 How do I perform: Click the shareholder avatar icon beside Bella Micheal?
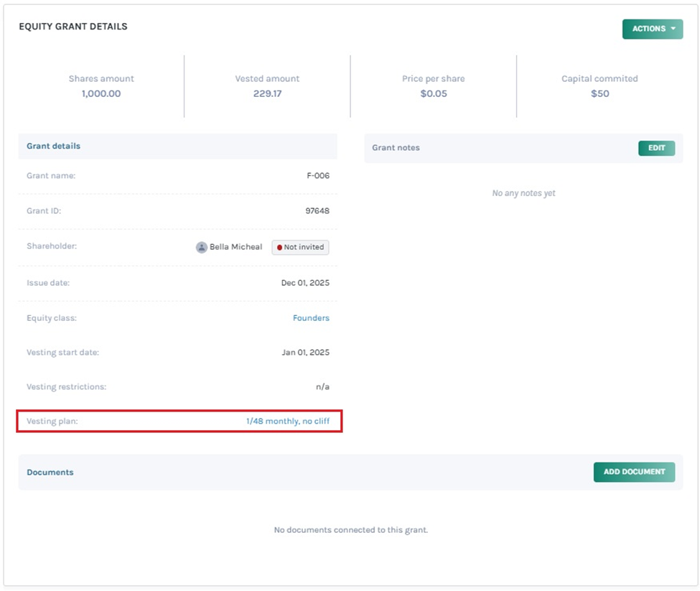coord(202,247)
